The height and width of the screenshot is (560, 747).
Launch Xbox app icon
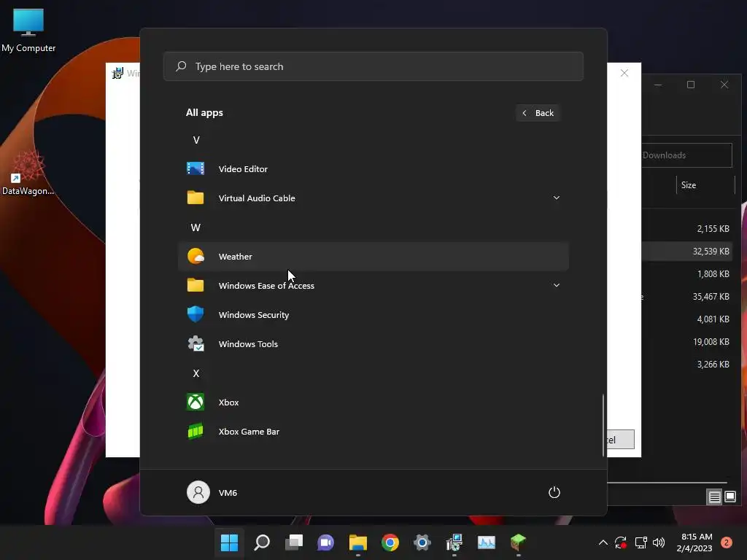tap(196, 402)
